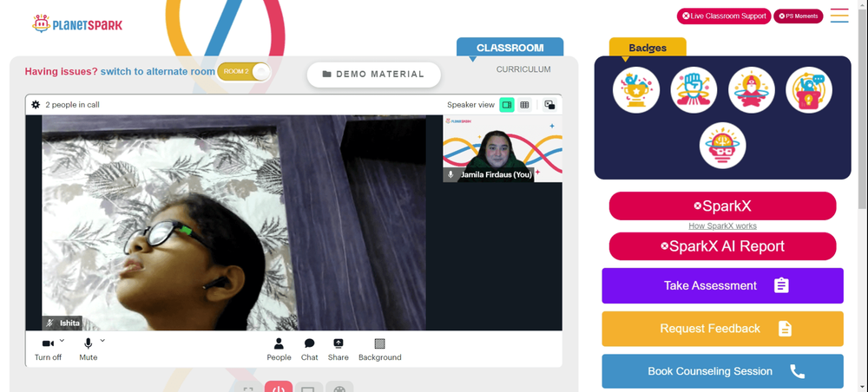
Task: Open SparkX AI Report
Action: click(722, 246)
